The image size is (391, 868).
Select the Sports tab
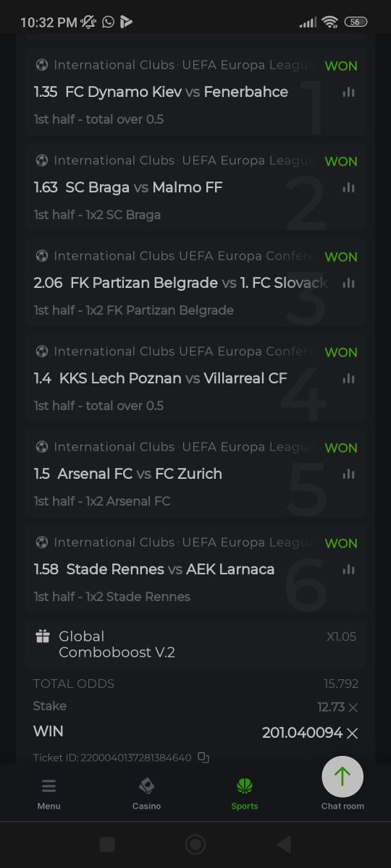245,793
